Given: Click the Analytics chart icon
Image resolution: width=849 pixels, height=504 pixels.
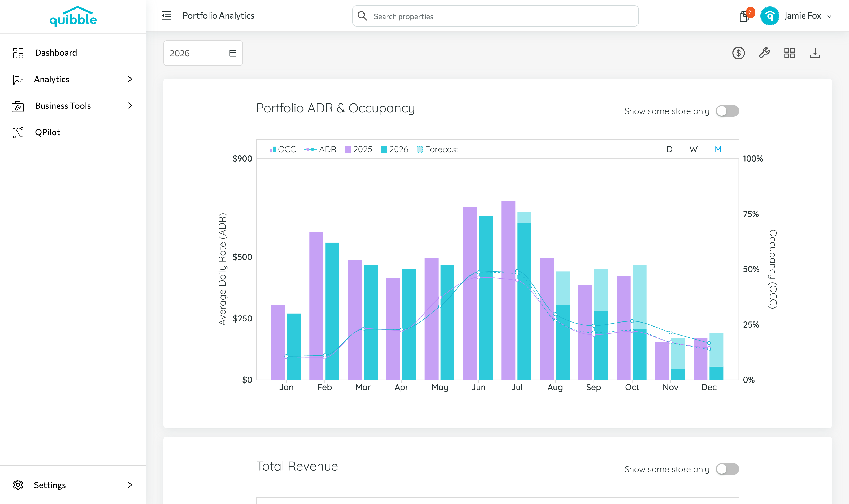Looking at the screenshot, I should pyautogui.click(x=18, y=80).
